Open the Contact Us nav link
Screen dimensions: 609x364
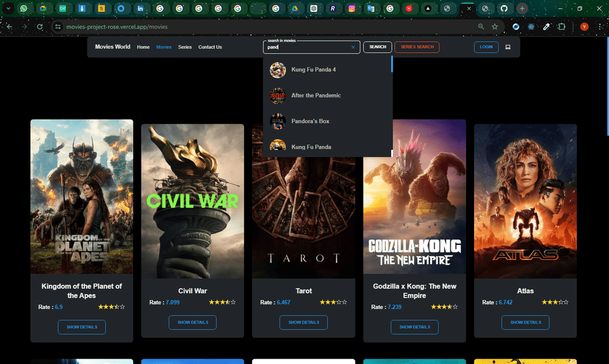210,47
